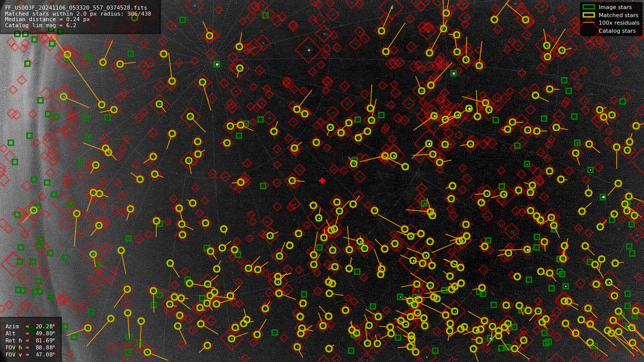The image size is (644, 362).
Task: Click the 'Alt = 49.80°' value
Action: [x=30, y=334]
